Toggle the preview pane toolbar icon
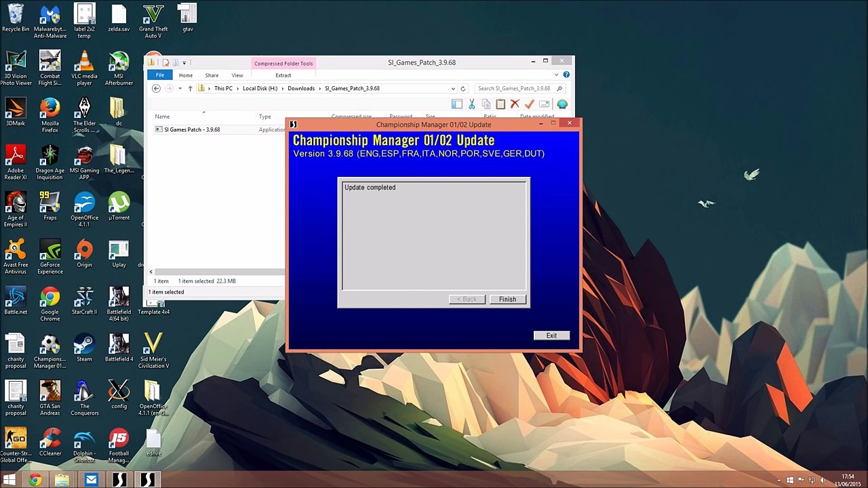The height and width of the screenshot is (488, 868). 457,104
